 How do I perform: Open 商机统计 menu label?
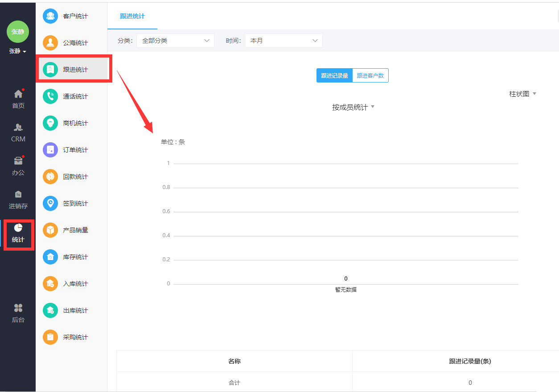[x=75, y=123]
